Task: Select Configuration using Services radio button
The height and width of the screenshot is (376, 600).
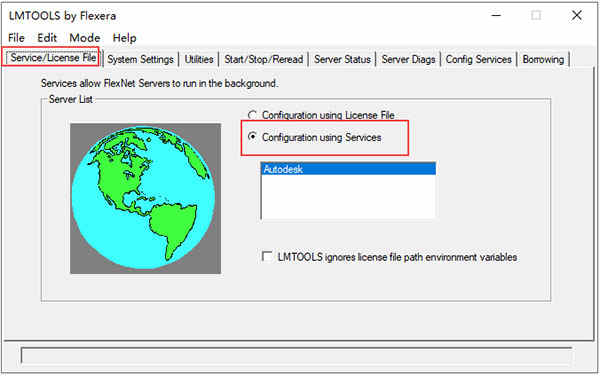Action: [x=252, y=137]
